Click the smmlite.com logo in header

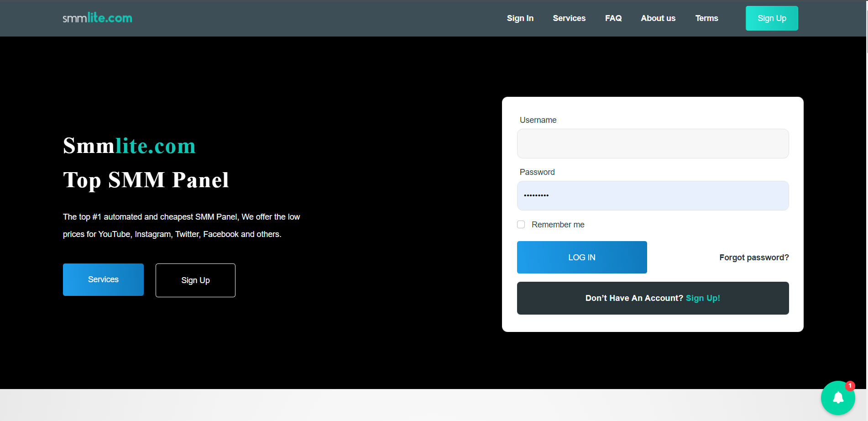coord(97,18)
